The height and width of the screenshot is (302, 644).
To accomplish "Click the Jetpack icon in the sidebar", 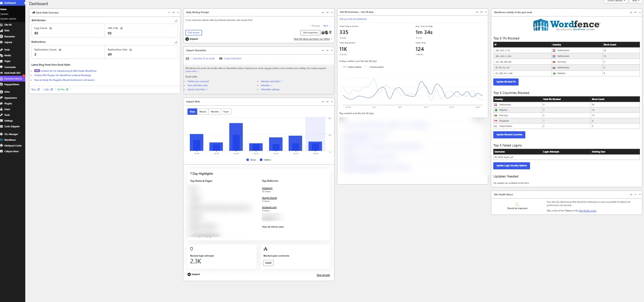I will [x=2, y=42].
